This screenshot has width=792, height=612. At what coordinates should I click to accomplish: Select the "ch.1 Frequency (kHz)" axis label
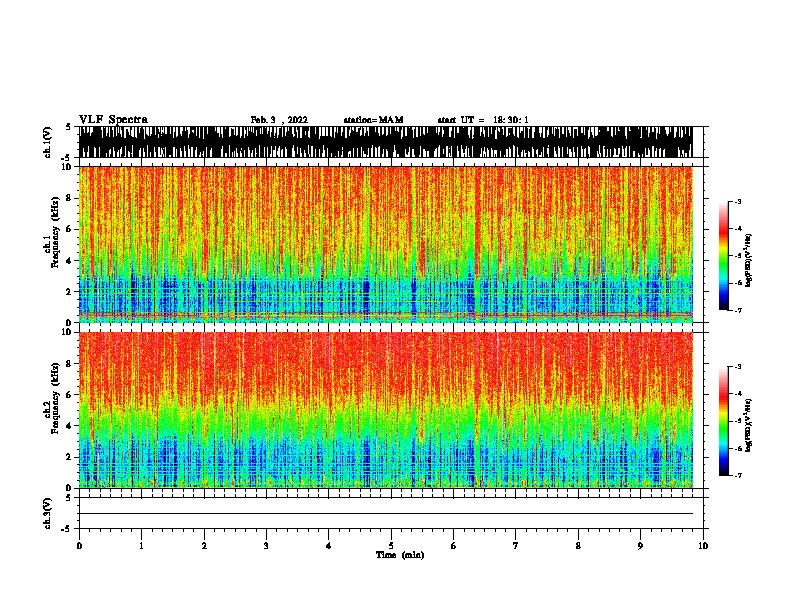point(52,233)
